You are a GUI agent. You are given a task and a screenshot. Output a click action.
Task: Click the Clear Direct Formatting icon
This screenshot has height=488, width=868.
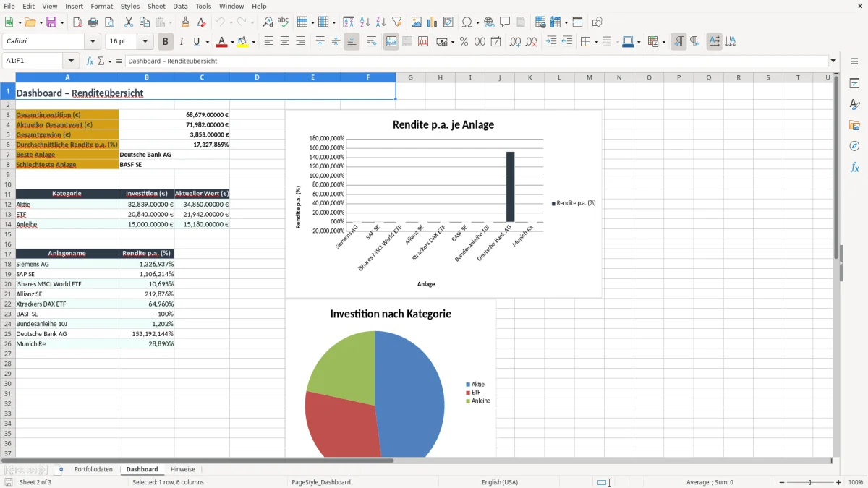201,22
